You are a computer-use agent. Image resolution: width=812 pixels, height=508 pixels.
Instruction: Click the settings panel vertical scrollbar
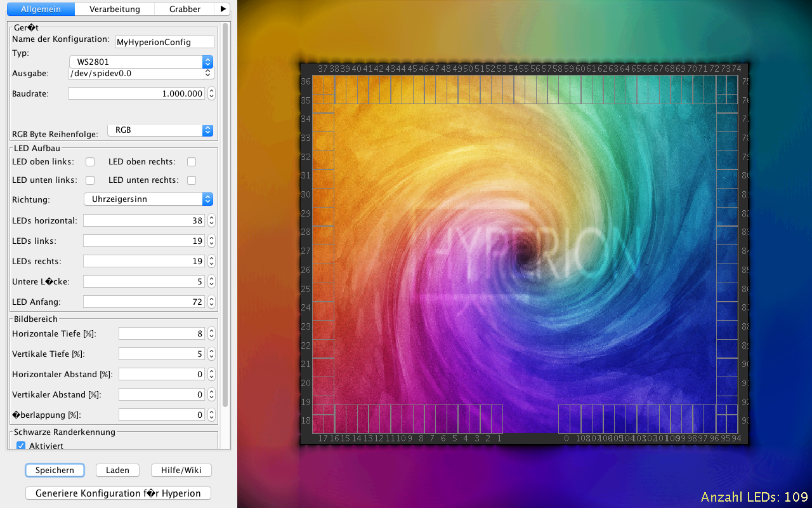pyautogui.click(x=225, y=216)
